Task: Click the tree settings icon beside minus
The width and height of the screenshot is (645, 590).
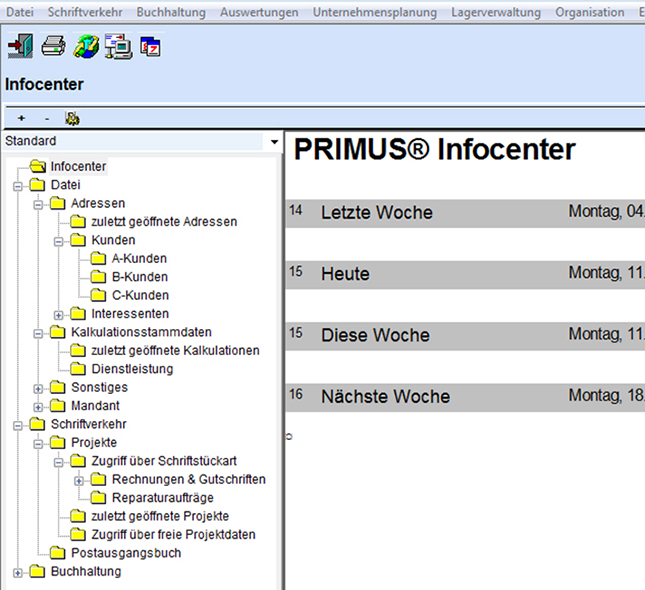Action: 72,118
